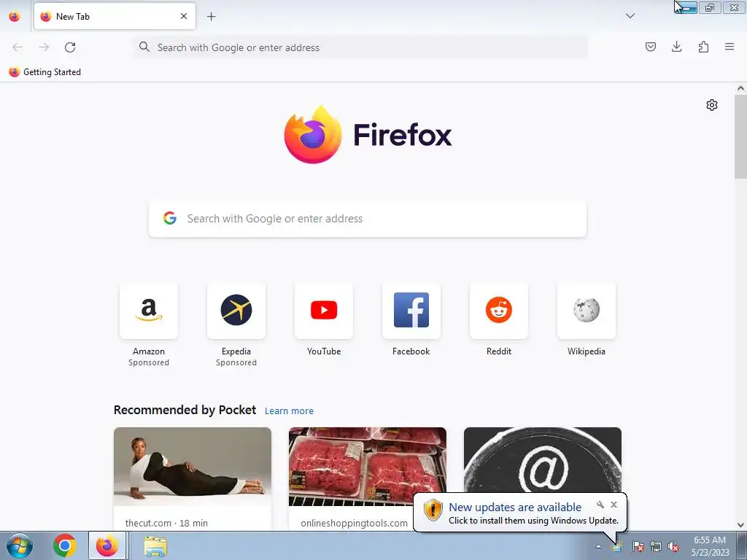Image resolution: width=747 pixels, height=560 pixels.
Task: Close the New Tab tab
Action: [184, 16]
